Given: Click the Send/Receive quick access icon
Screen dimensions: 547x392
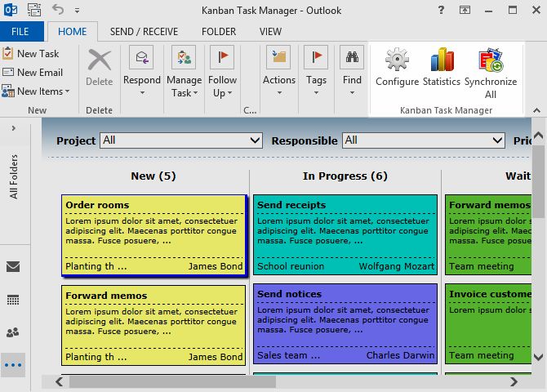Looking at the screenshot, I should pos(34,10).
